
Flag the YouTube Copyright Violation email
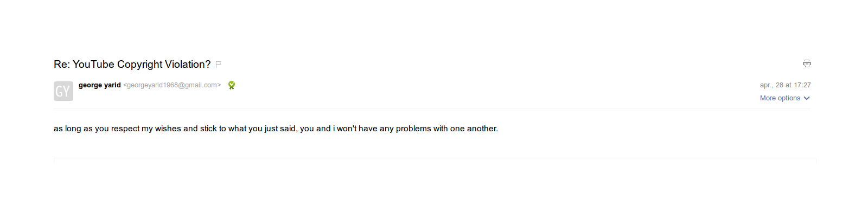tap(219, 64)
